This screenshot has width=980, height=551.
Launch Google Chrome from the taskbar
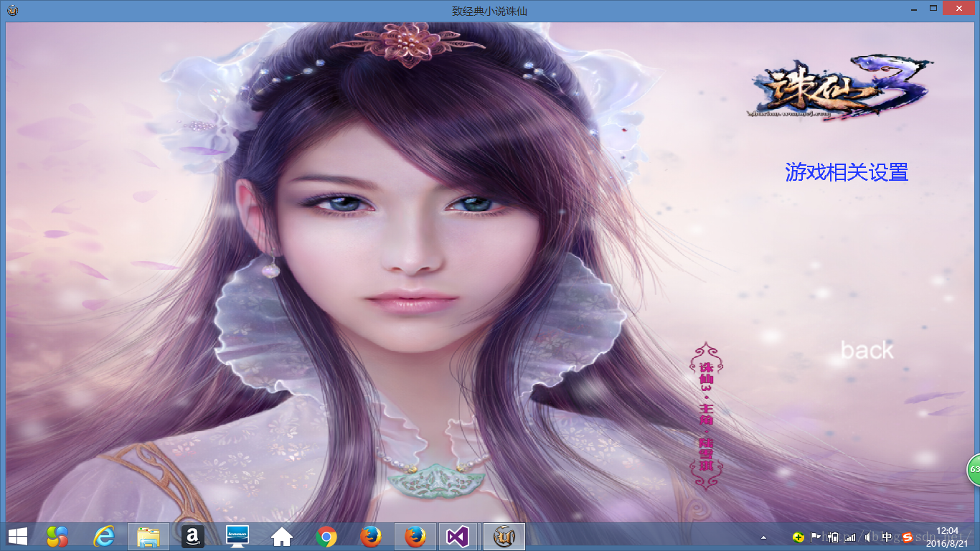coord(326,536)
